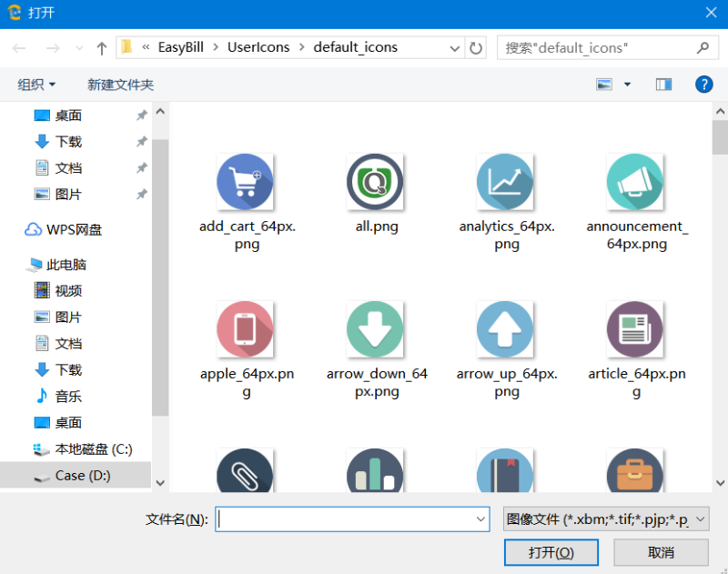Change the view mode icon
This screenshot has width=728, height=574.
pos(604,85)
